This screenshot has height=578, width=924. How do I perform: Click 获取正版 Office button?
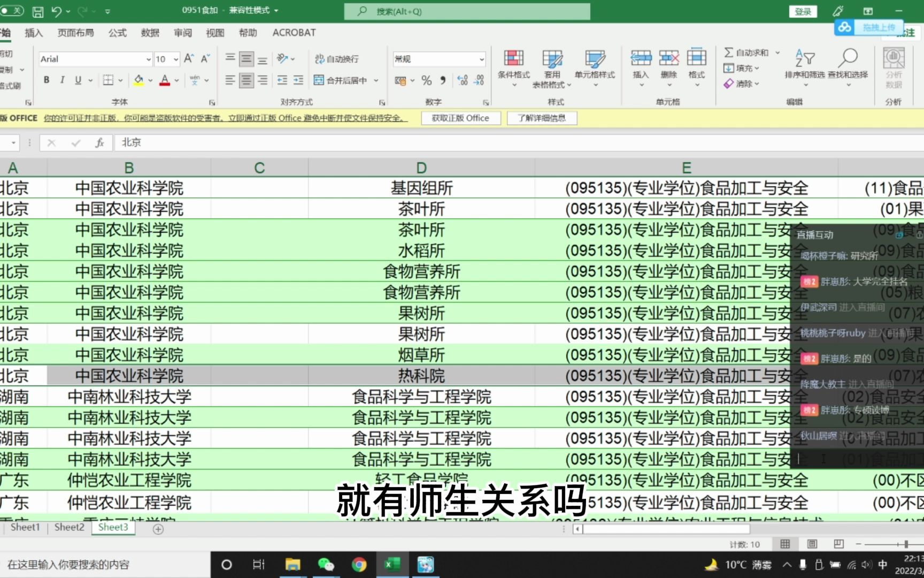point(460,118)
